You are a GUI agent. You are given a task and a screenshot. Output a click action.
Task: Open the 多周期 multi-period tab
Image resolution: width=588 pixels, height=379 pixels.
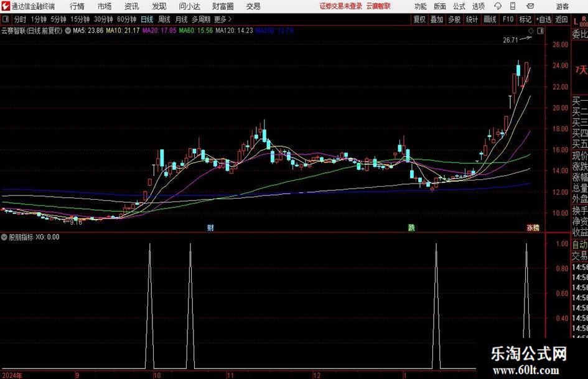coord(201,19)
